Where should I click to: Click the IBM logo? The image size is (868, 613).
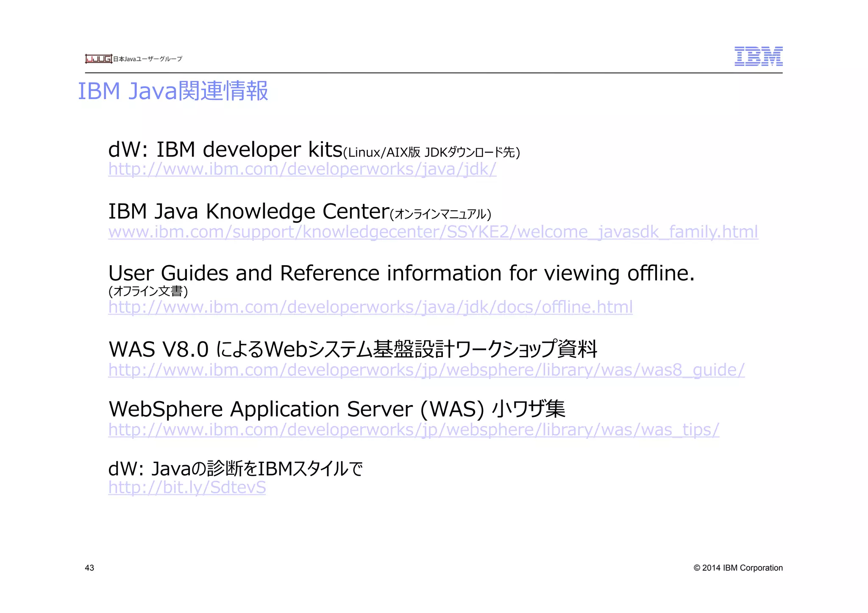click(x=758, y=56)
